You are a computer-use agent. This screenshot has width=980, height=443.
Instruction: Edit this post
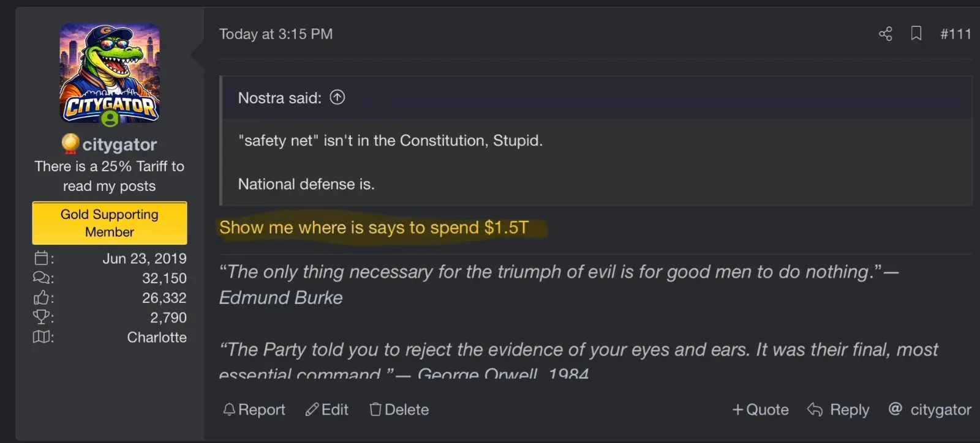327,409
